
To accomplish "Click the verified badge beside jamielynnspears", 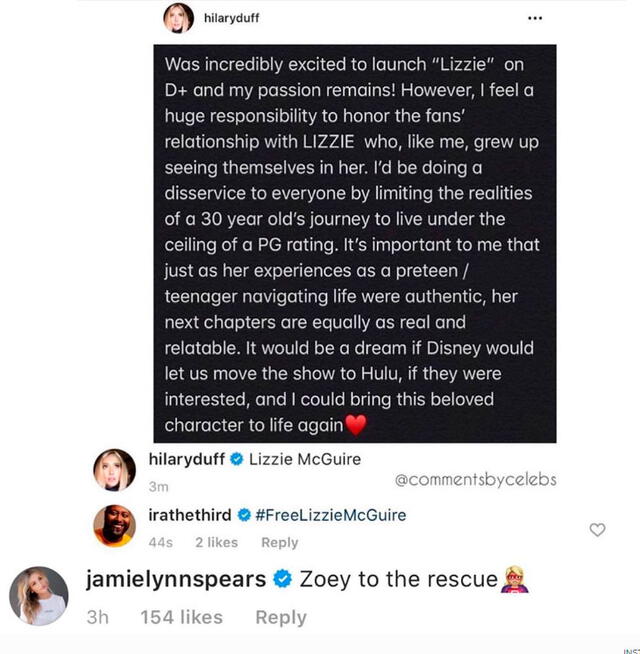I will tap(282, 579).
